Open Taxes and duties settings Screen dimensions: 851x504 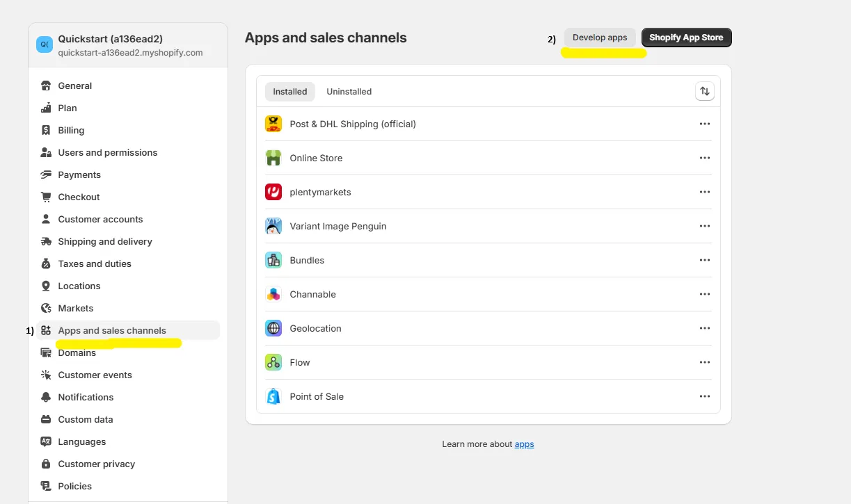128,263
